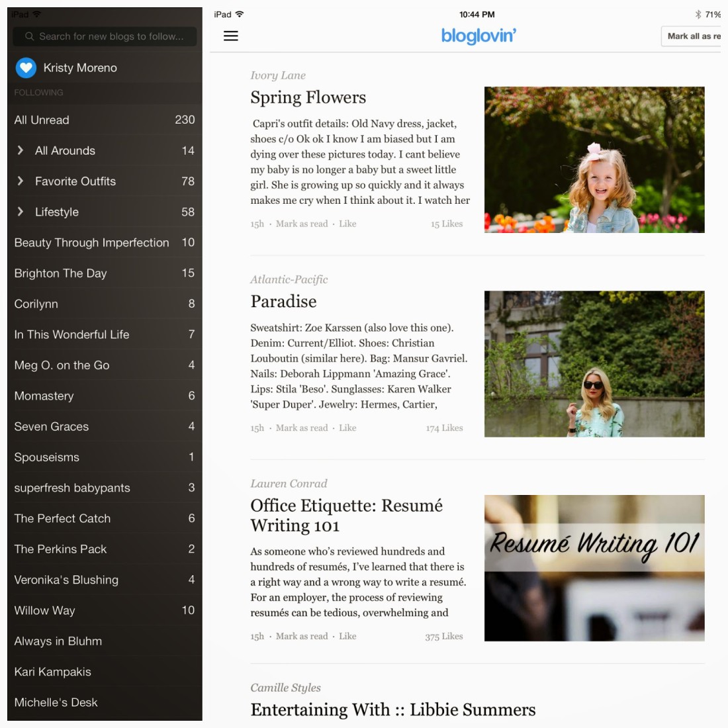Screen dimensions: 728x728
Task: Open Entertaining With Libbie Summers post
Action: pyautogui.click(x=392, y=709)
